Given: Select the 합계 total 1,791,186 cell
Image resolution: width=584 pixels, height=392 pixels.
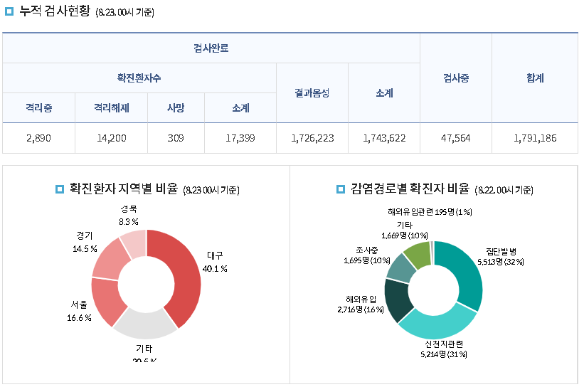Looking at the screenshot, I should coord(534,138).
